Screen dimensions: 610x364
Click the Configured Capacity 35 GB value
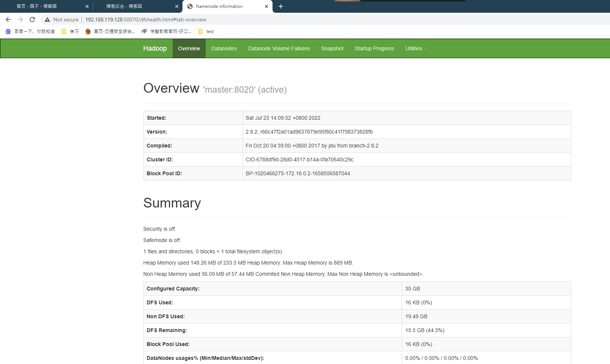[413, 289]
